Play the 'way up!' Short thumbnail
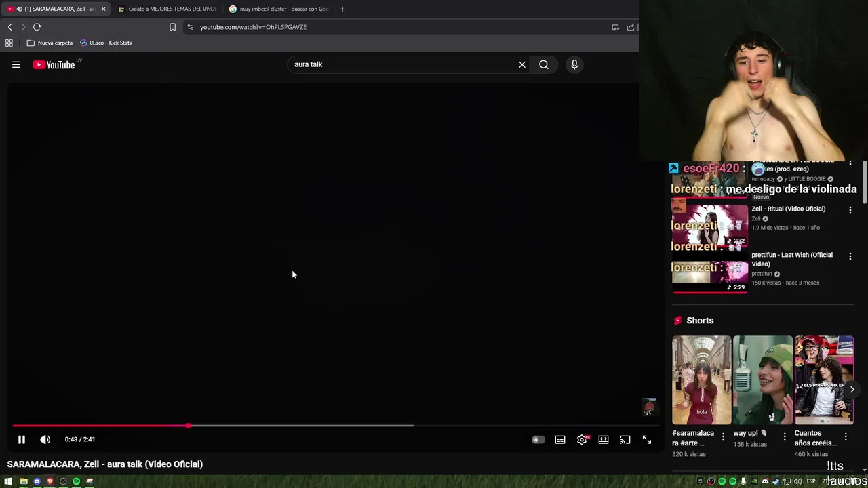868x488 pixels. [763, 380]
